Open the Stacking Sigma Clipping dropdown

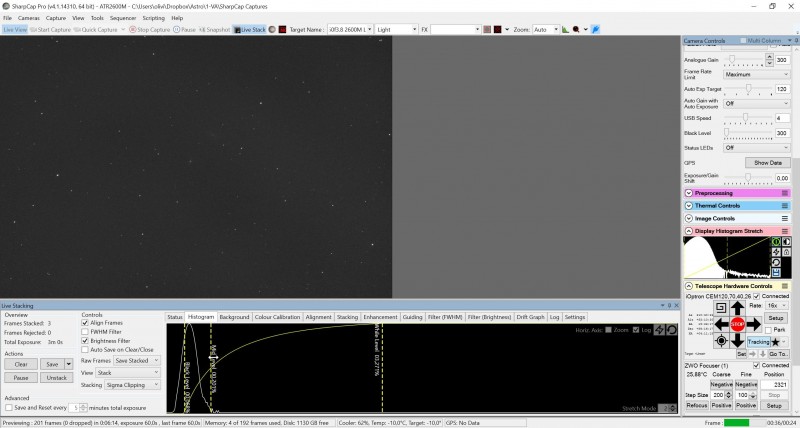click(x=133, y=385)
